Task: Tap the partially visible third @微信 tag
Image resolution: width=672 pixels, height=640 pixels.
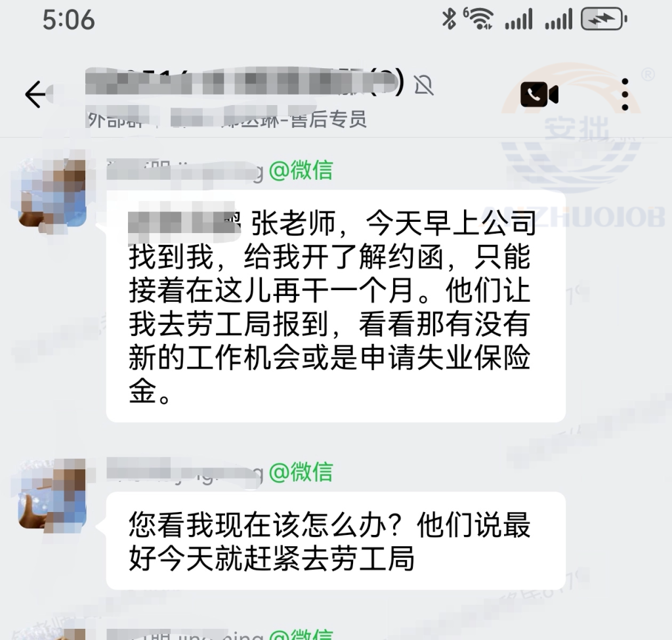Action: tap(301, 635)
